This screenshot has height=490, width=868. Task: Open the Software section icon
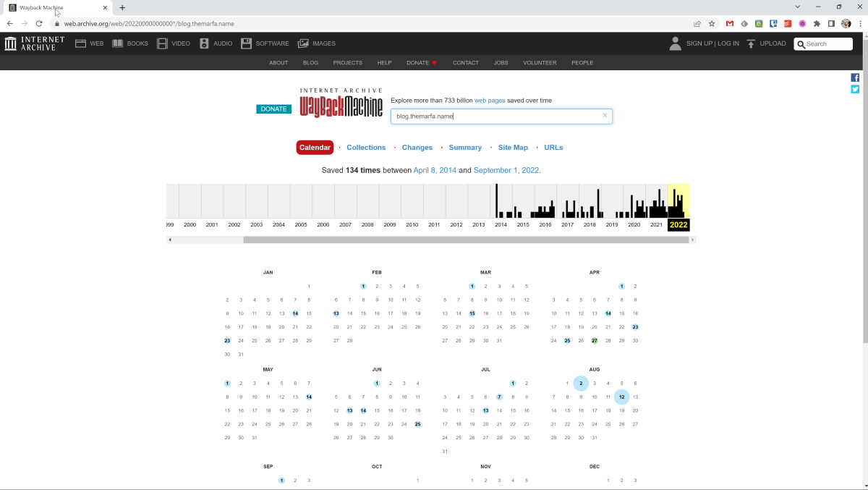[246, 43]
